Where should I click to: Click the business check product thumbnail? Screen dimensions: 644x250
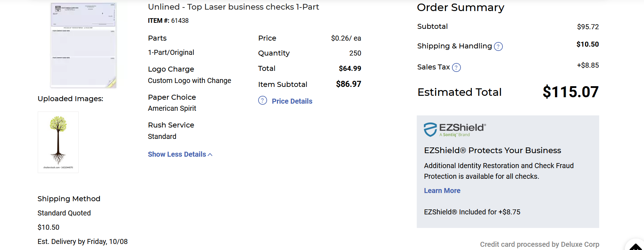(x=83, y=45)
